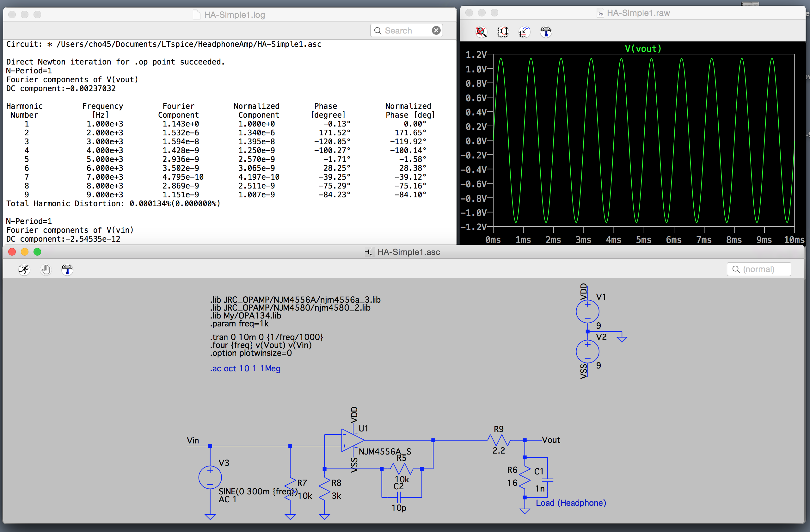Click the .tran simulation directive text
810x532 pixels.
(x=266, y=337)
